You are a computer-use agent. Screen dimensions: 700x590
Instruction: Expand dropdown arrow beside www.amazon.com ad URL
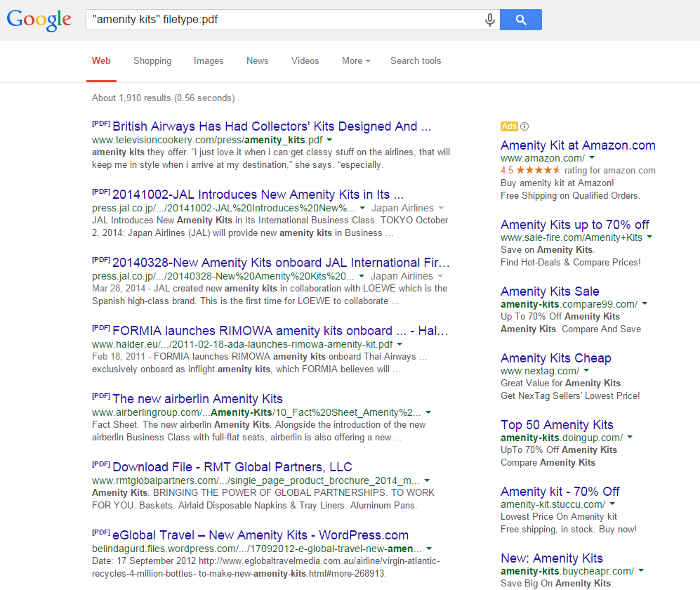pyautogui.click(x=592, y=157)
